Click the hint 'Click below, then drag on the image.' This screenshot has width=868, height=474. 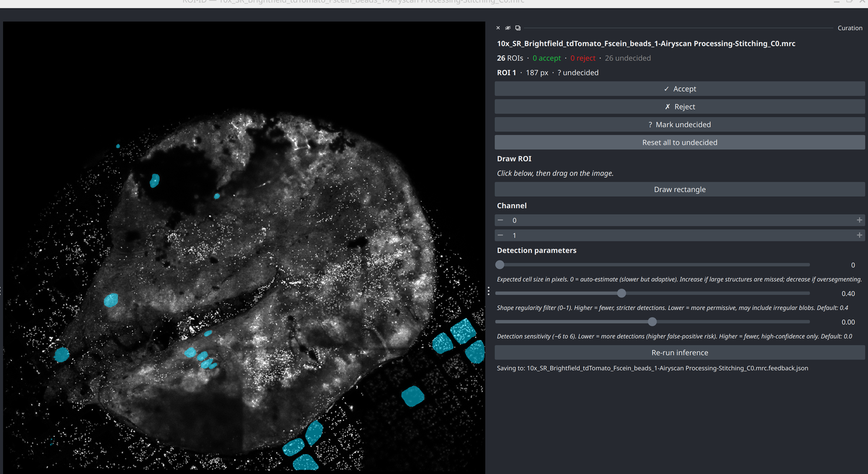[555, 174]
